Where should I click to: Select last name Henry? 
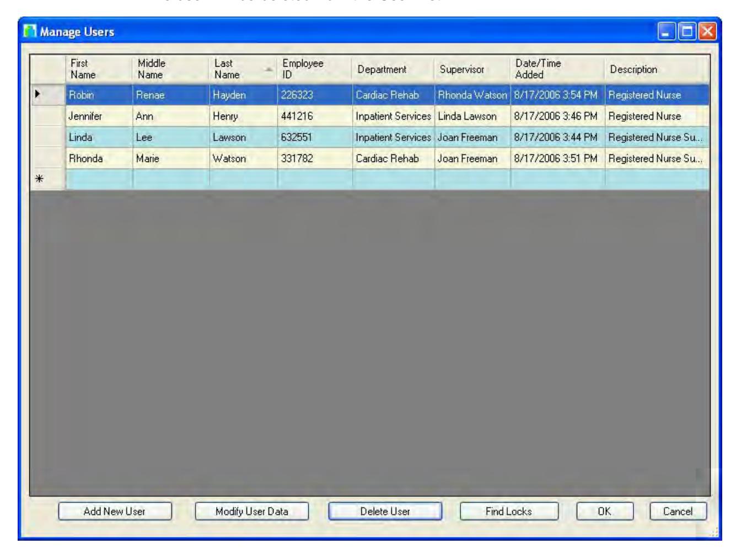tap(244, 116)
